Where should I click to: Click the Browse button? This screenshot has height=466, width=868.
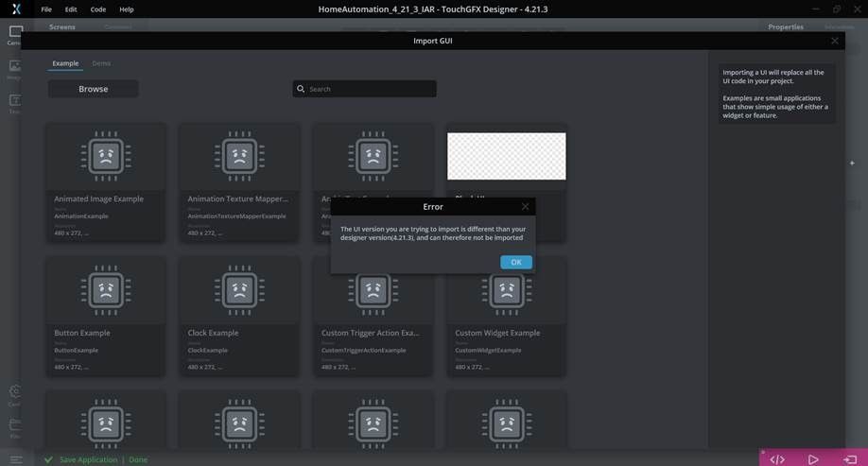coord(93,89)
